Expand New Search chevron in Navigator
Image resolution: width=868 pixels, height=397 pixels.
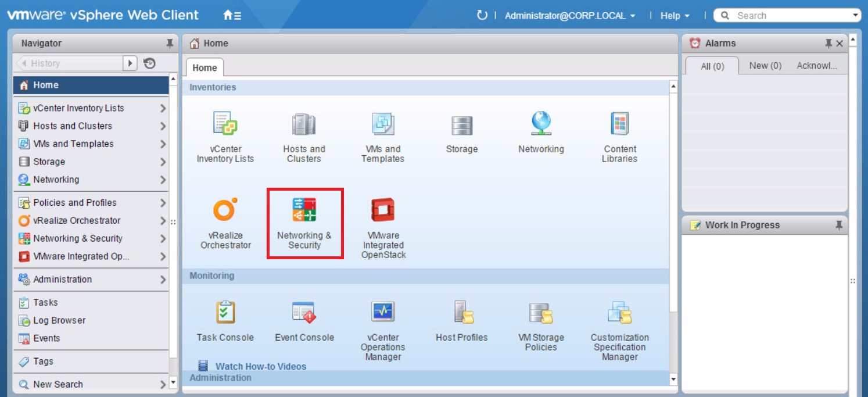163,384
